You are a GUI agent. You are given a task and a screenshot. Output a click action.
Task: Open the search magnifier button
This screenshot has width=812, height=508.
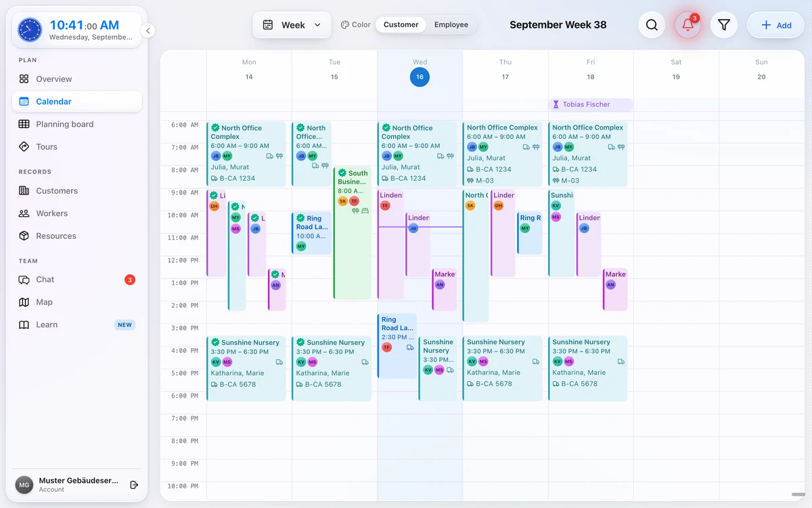(x=652, y=25)
